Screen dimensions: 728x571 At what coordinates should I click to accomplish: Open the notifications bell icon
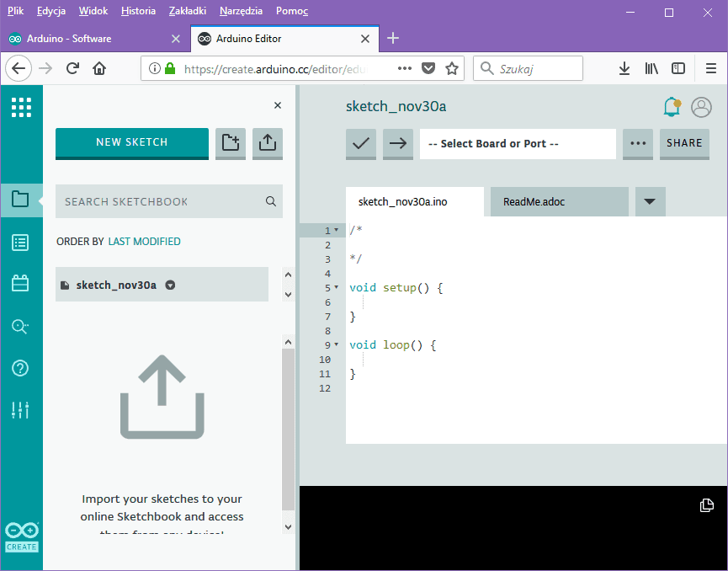pos(672,107)
